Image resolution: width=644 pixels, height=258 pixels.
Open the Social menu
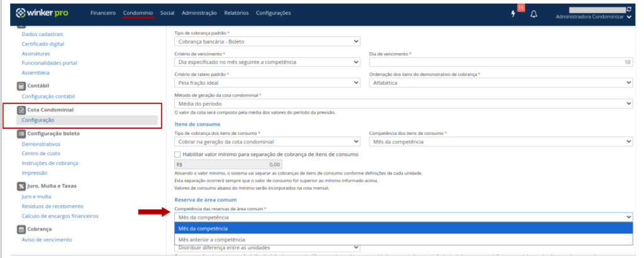(x=167, y=13)
